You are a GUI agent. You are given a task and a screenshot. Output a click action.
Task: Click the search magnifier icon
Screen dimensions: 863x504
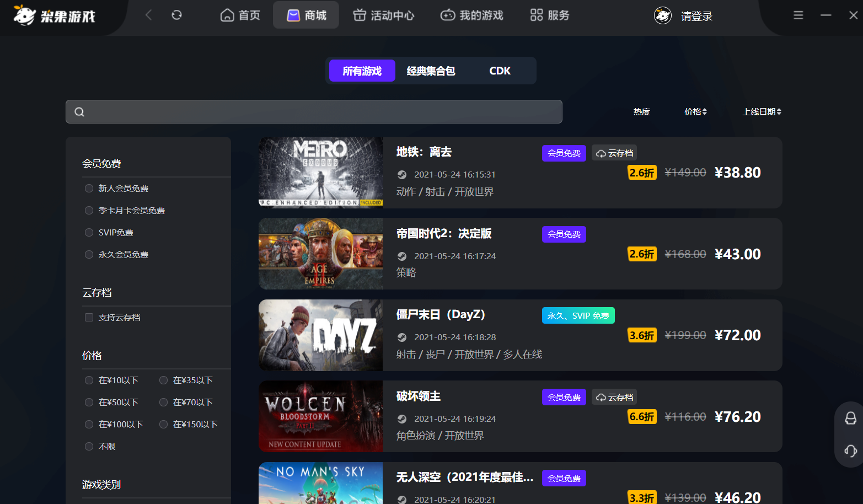pos(79,112)
